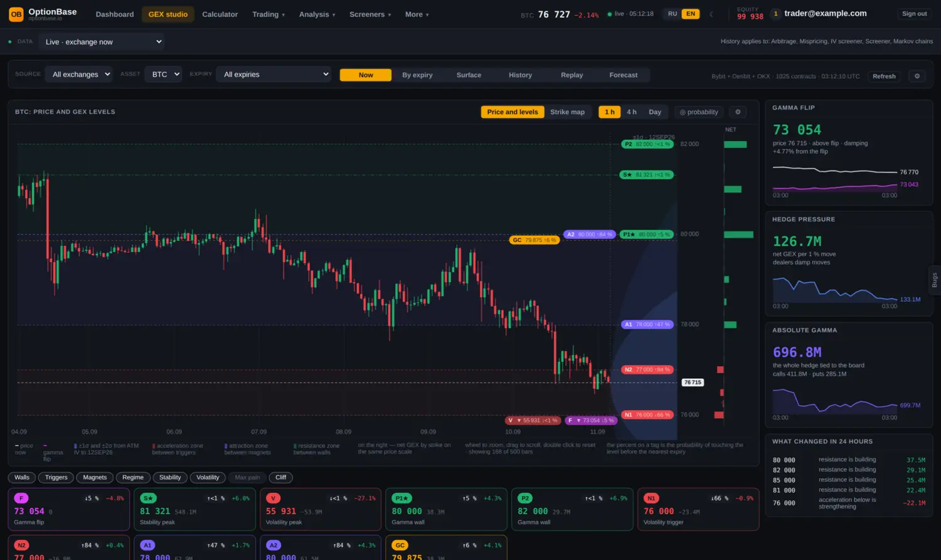Expand the Trading menu
This screenshot has height=560, width=941.
click(268, 14)
